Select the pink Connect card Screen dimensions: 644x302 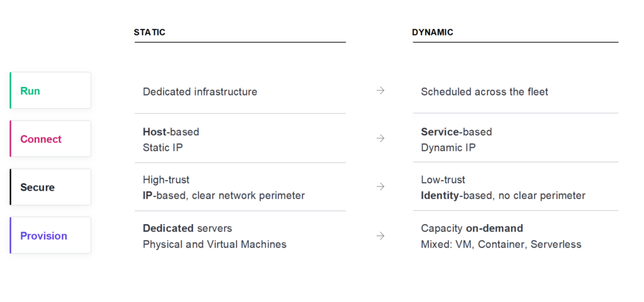point(50,138)
